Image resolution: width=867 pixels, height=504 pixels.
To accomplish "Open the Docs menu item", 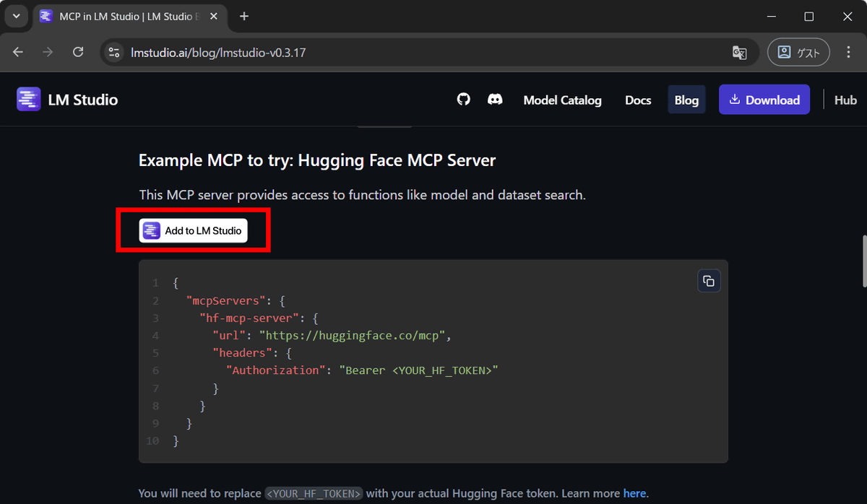I will tap(638, 100).
